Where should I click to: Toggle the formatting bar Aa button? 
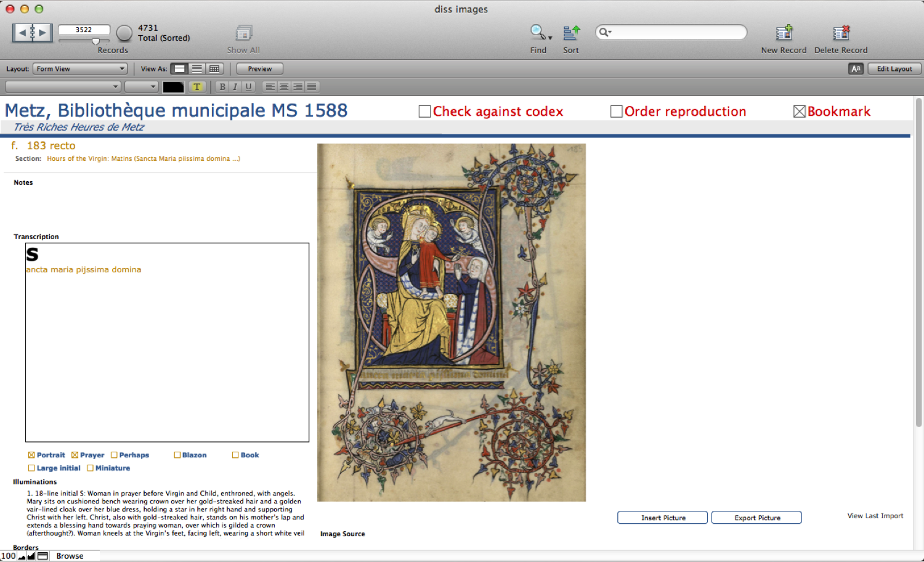tap(856, 69)
